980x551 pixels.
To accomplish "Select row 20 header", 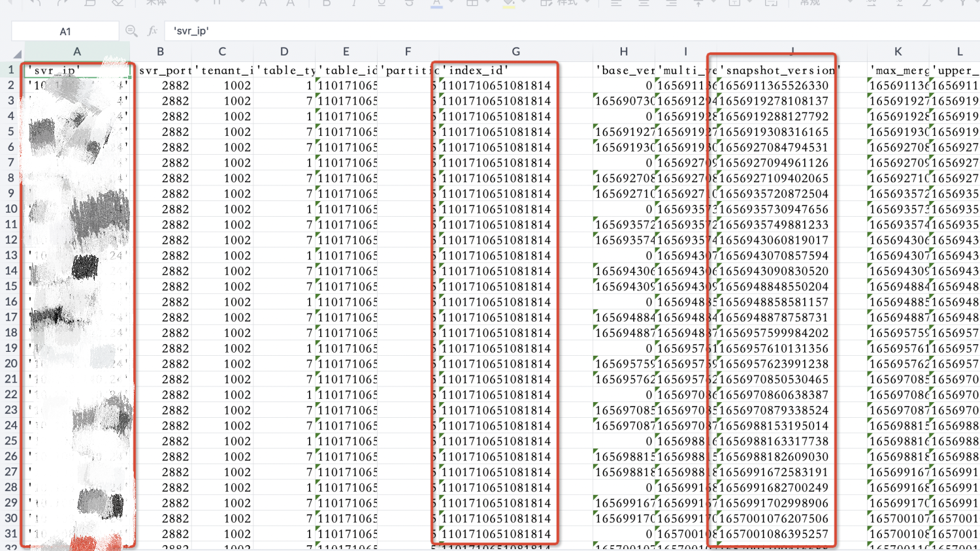I will (x=11, y=364).
